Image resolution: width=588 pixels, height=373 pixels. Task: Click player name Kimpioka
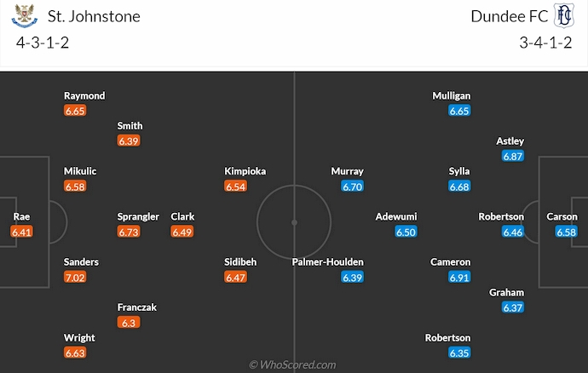[x=245, y=171]
